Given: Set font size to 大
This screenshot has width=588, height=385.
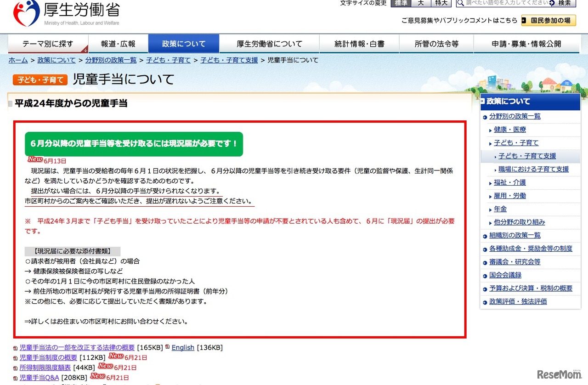Looking at the screenshot, I should (421, 3).
